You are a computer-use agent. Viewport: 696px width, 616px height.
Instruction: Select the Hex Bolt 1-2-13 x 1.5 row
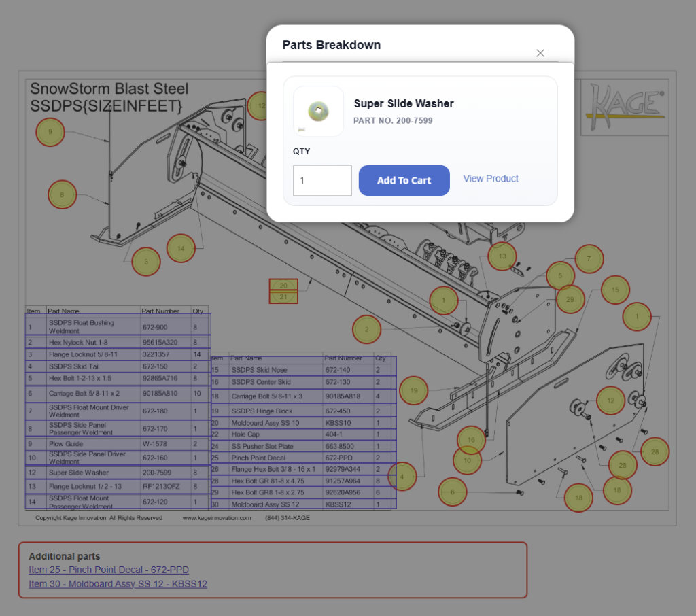(x=118, y=379)
